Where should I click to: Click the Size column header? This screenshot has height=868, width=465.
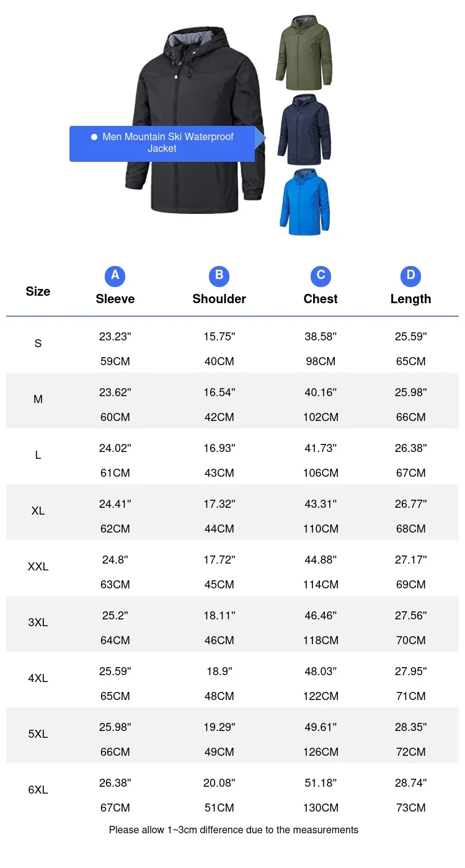click(x=38, y=291)
